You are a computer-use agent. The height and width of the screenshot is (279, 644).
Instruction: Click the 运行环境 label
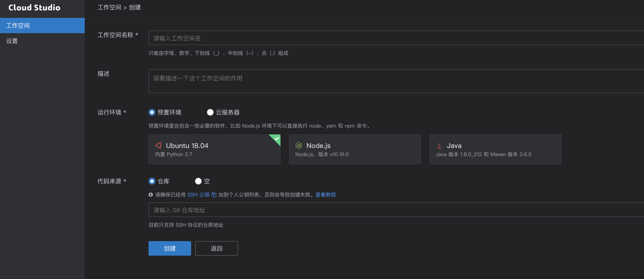pyautogui.click(x=112, y=112)
